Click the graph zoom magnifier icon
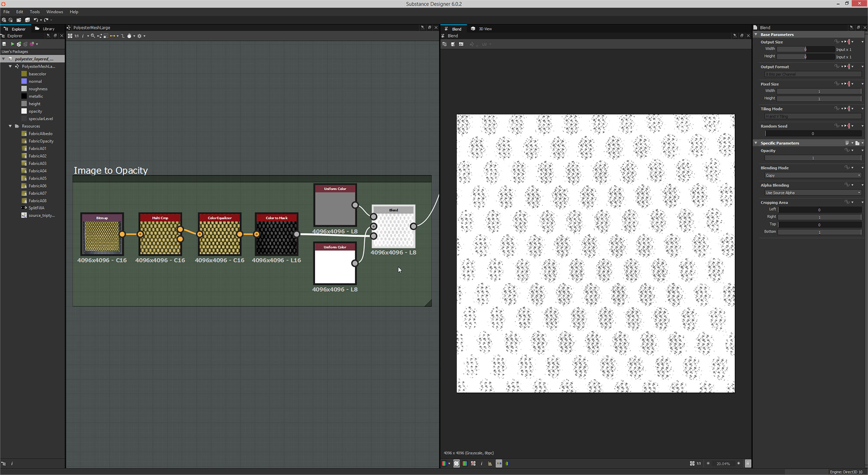This screenshot has width=868, height=475. (x=93, y=36)
